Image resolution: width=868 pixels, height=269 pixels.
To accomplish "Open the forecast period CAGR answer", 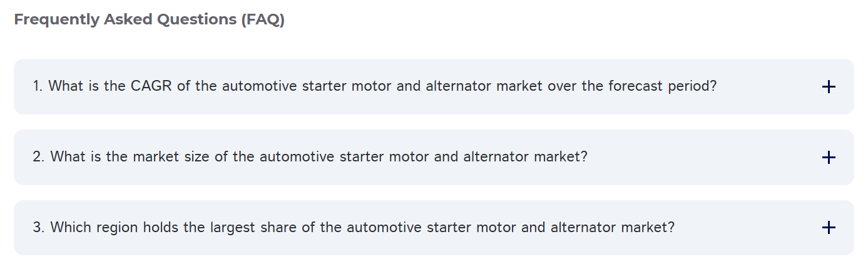I will coord(374,86).
